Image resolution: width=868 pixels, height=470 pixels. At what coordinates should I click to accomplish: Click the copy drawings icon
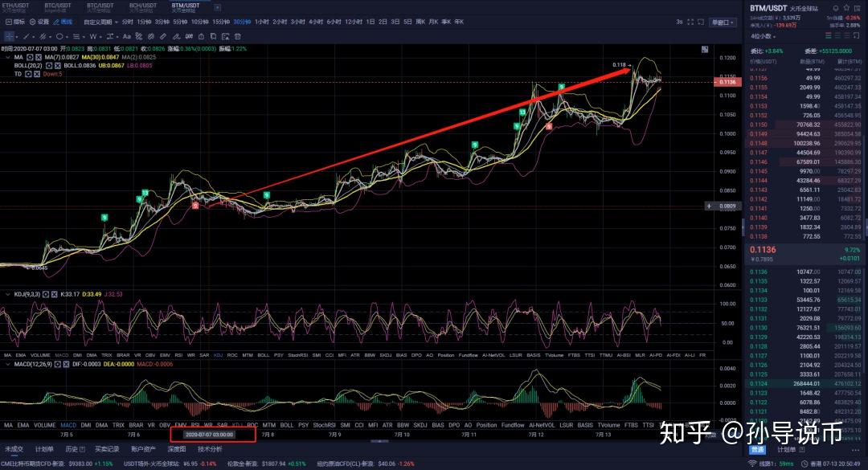tap(213, 36)
